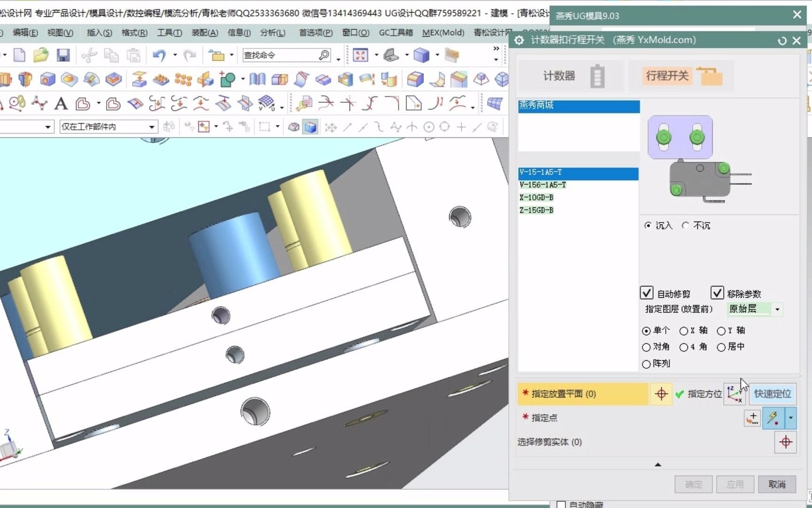Click the blue book-shaped mirror icon

pyautogui.click(x=257, y=79)
